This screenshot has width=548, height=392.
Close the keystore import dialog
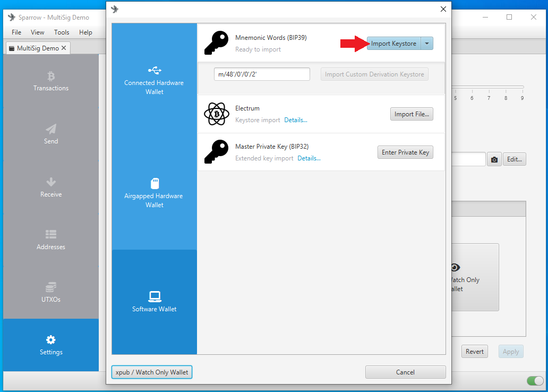(443, 9)
